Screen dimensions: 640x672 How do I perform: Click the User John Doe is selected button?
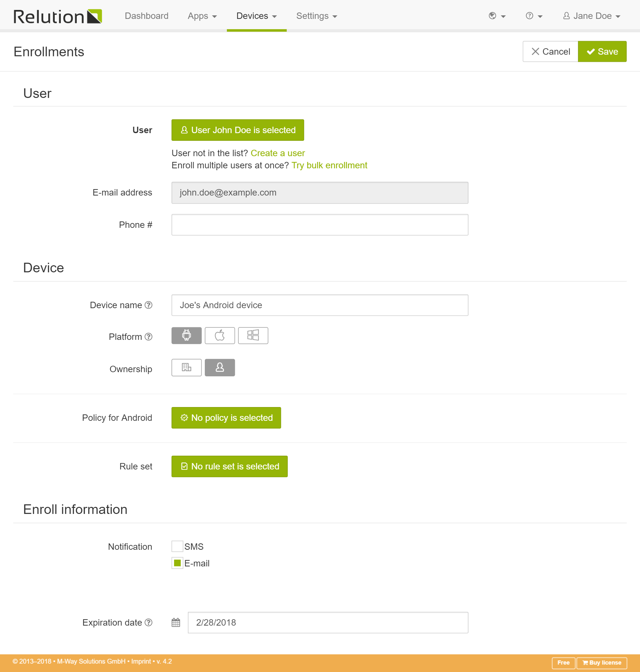point(237,130)
